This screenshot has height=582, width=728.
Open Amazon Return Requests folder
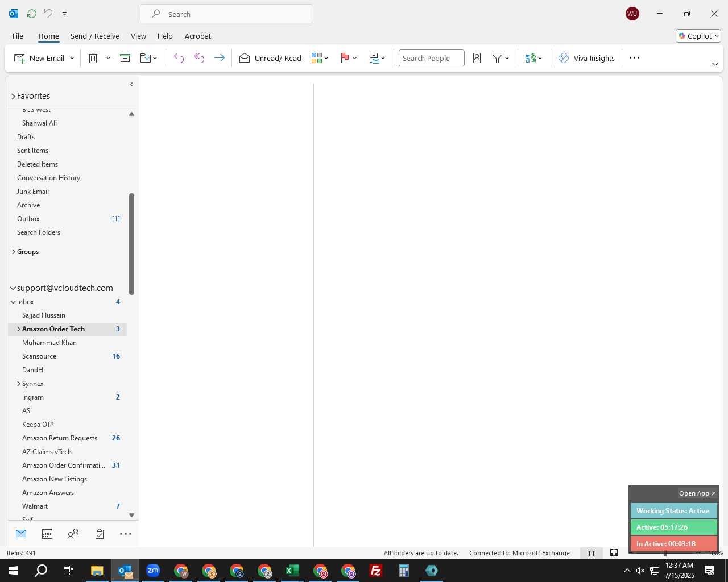click(60, 438)
